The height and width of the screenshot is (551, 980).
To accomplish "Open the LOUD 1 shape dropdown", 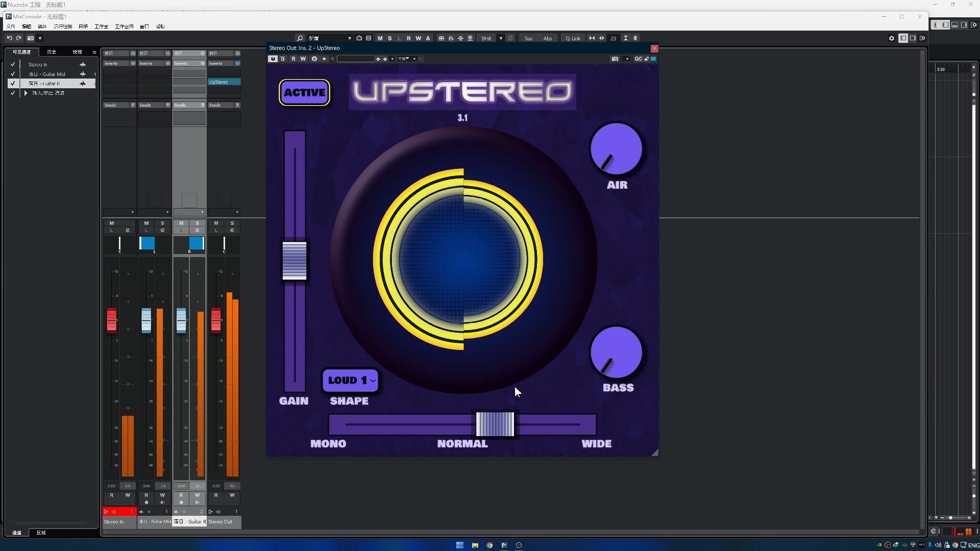I will tap(351, 381).
